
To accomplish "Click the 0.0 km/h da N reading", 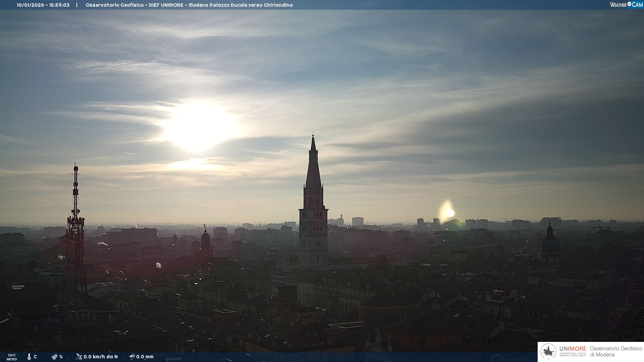I will pyautogui.click(x=101, y=357).
